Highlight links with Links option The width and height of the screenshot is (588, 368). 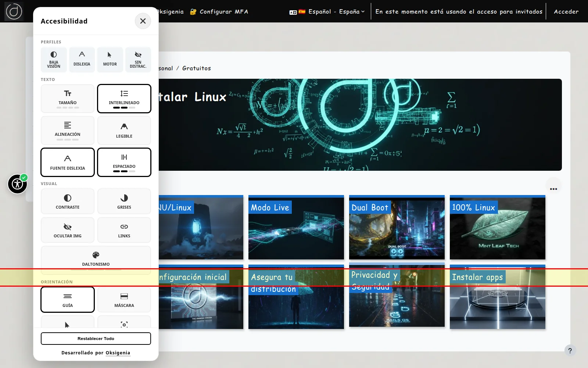pyautogui.click(x=124, y=230)
